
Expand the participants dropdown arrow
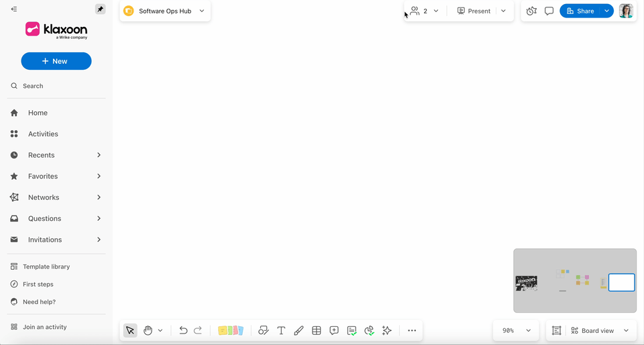point(436,11)
